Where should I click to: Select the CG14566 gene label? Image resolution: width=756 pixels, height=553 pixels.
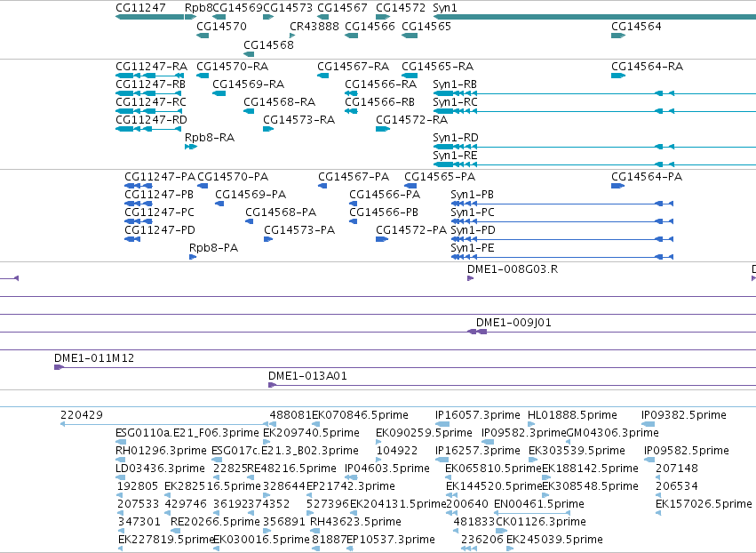pos(370,26)
